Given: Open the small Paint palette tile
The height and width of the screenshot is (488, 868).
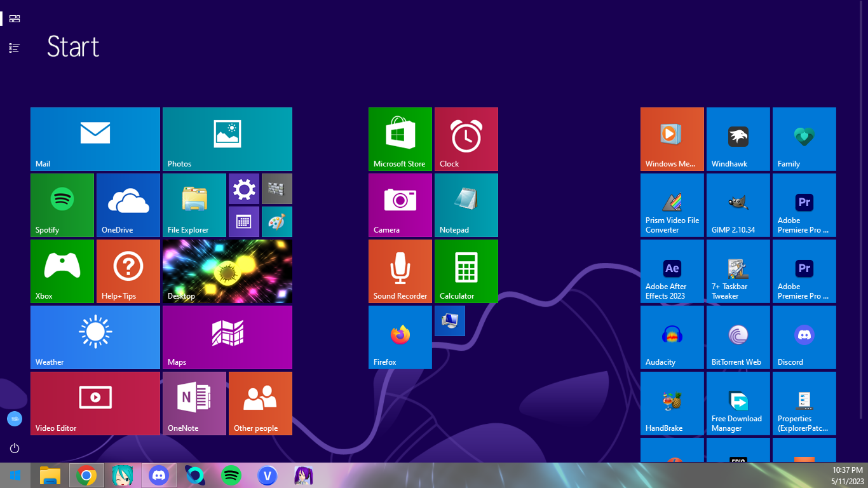Looking at the screenshot, I should (277, 222).
